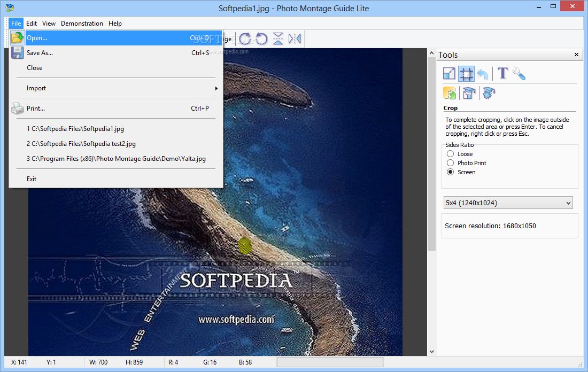
Task: Click the vertical scrollbar down arrow
Action: (x=431, y=351)
